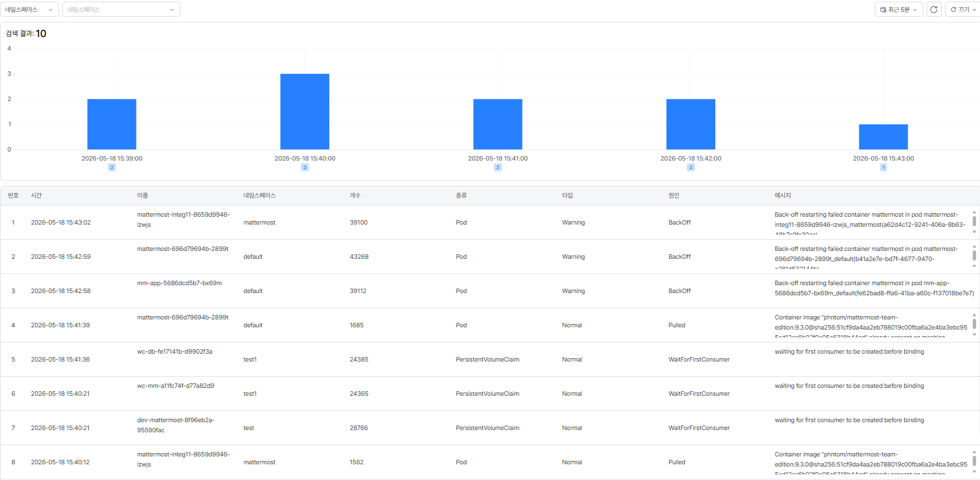Click pod name mm-app-5686dcd5b7-bx69m
Viewport: 980px width, 480px height.
(179, 283)
